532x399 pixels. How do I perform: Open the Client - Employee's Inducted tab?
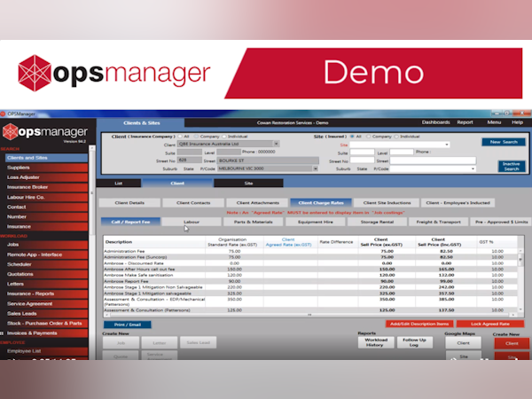coord(458,203)
